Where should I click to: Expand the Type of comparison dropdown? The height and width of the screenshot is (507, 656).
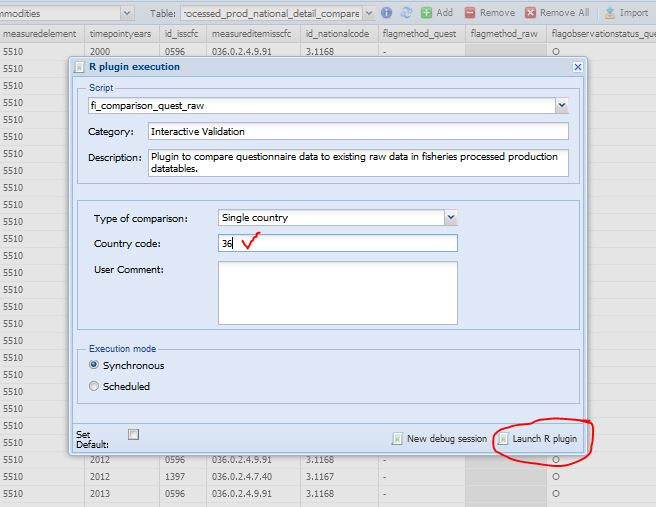tap(450, 217)
